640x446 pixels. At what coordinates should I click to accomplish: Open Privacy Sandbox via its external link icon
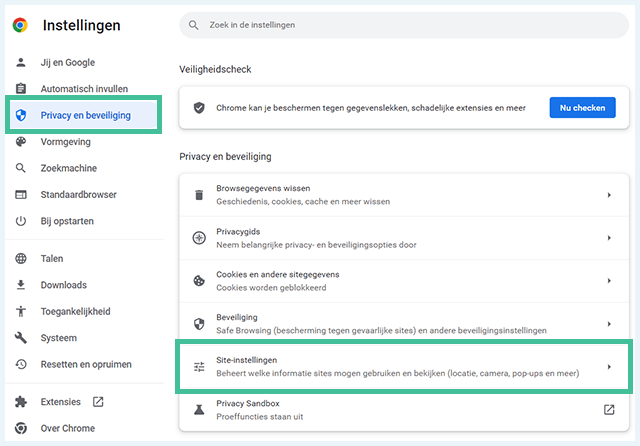pos(609,410)
